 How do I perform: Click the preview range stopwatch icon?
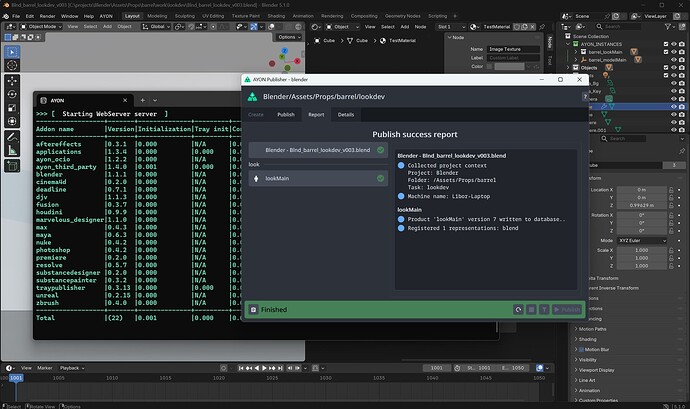(x=457, y=368)
